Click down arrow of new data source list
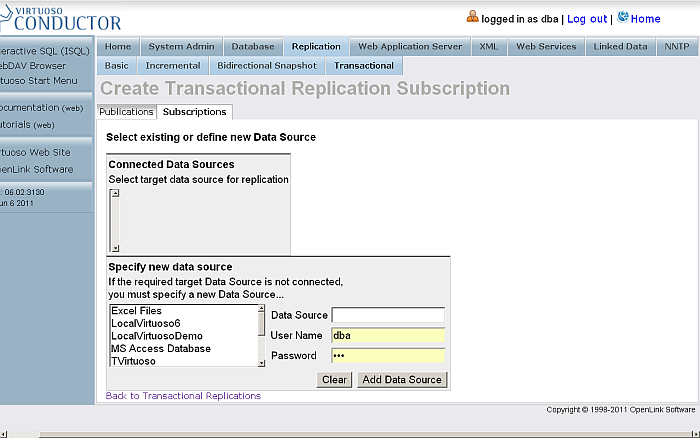 (x=262, y=363)
